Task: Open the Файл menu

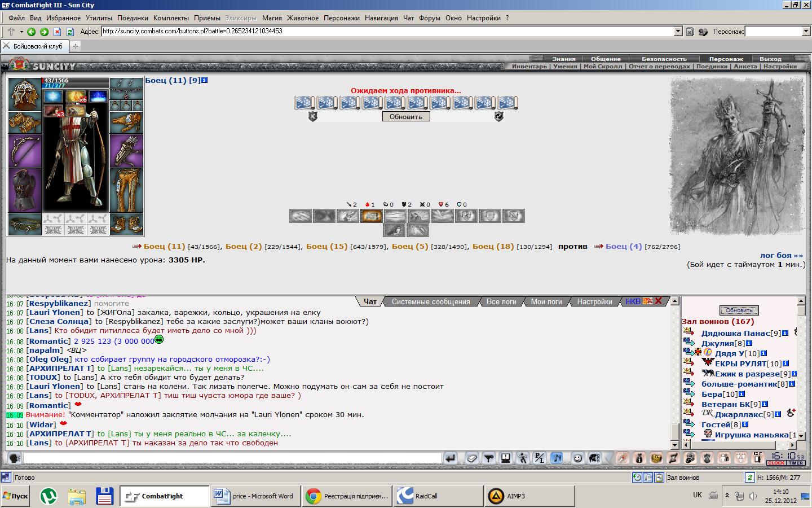Action: 16,18
